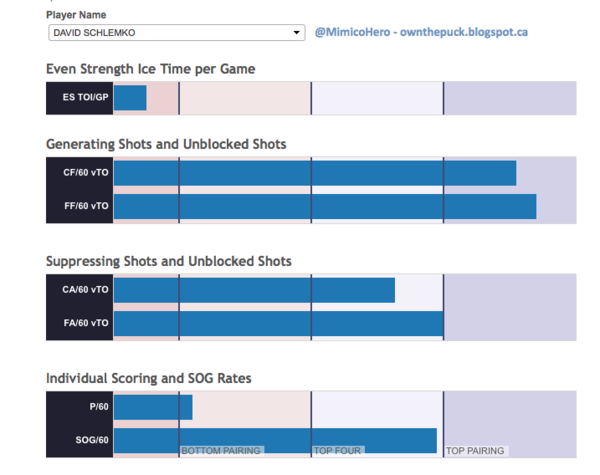This screenshot has width=600, height=475.
Task: Select the FF/60 vTO row label
Action: point(80,206)
